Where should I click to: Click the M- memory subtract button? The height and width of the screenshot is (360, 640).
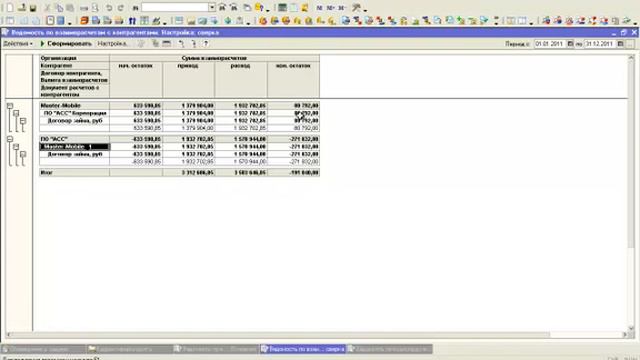(341, 8)
